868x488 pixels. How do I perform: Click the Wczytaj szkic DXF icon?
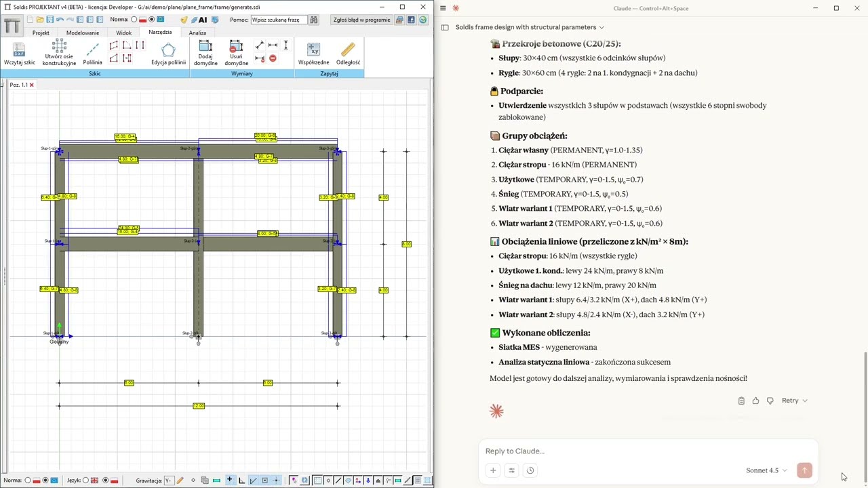[19, 53]
